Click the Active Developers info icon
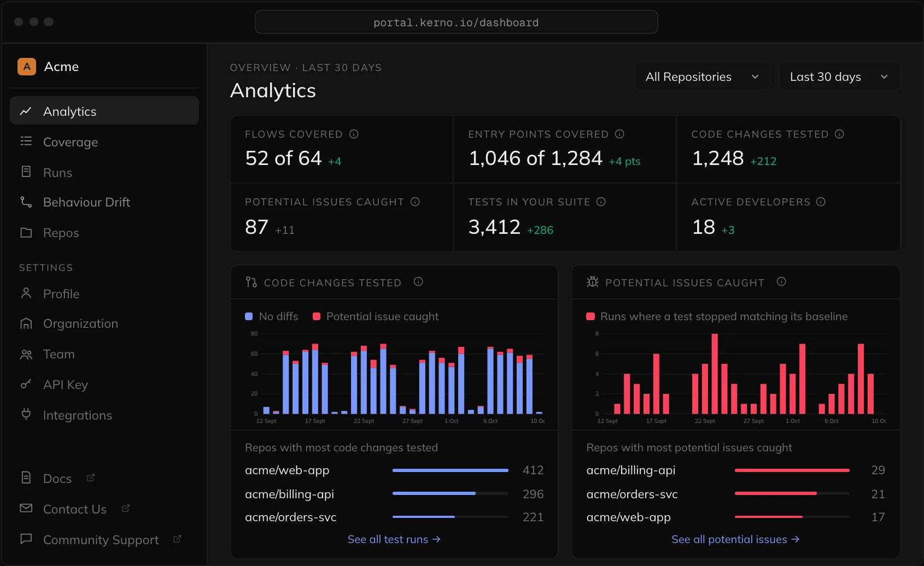The width and height of the screenshot is (924, 566). pos(821,202)
